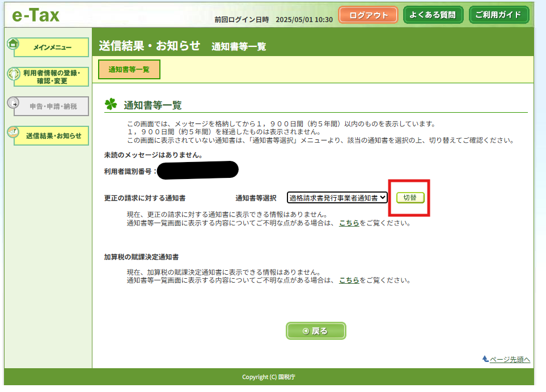Jump to the top via ページ先頭へ link
This screenshot has width=546, height=392.
(x=510, y=359)
